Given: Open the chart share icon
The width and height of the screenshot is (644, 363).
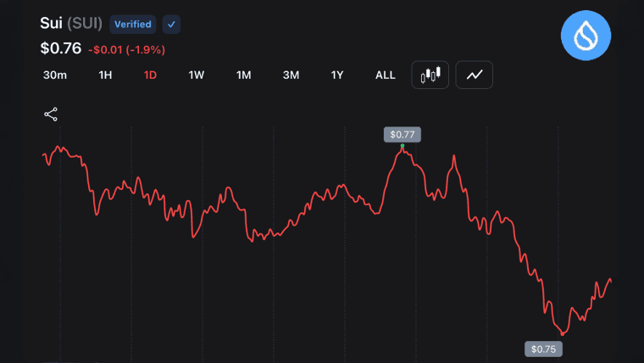Looking at the screenshot, I should tap(51, 114).
